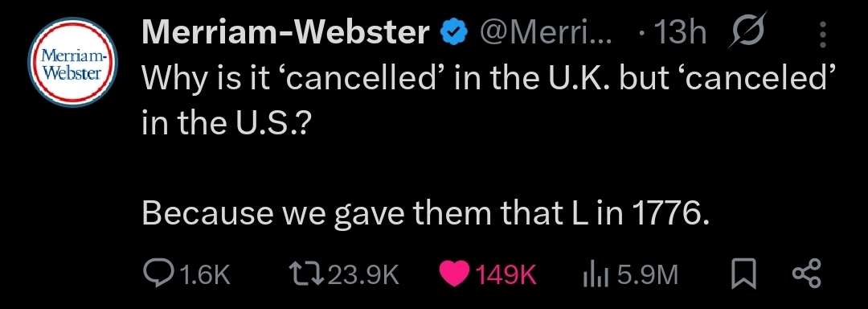Click the Merriam-Webster display name
This screenshot has height=309, width=868.
click(x=286, y=33)
